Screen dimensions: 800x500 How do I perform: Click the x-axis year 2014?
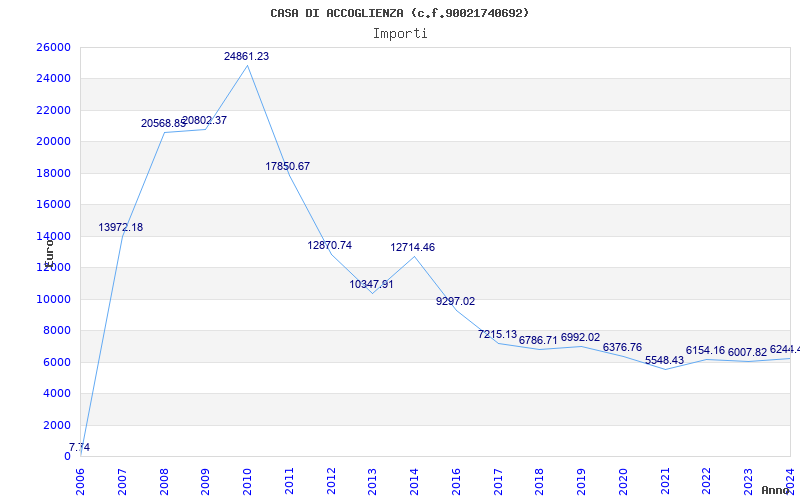tap(414, 482)
